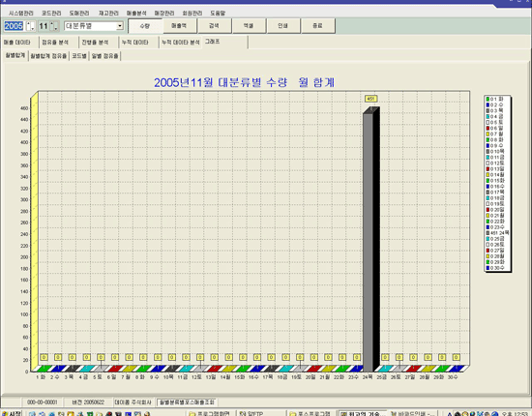
Task: Click the month field showing 11
Action: (x=44, y=26)
